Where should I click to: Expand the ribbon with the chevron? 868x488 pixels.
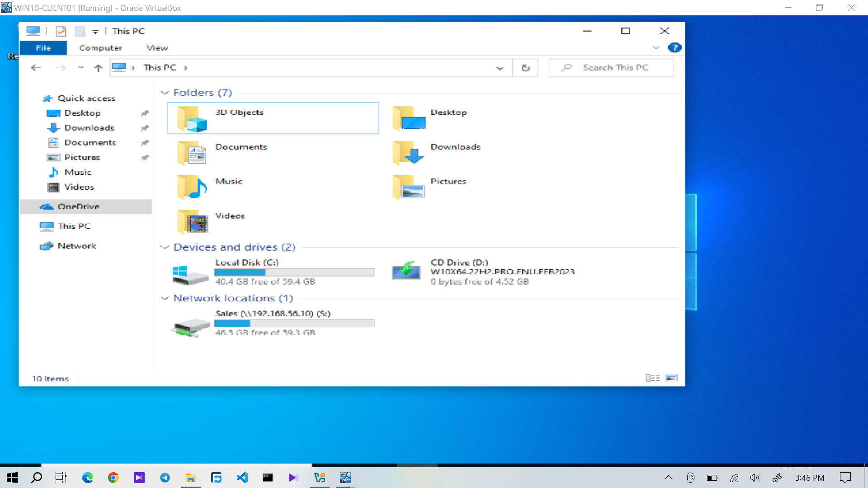(x=656, y=47)
